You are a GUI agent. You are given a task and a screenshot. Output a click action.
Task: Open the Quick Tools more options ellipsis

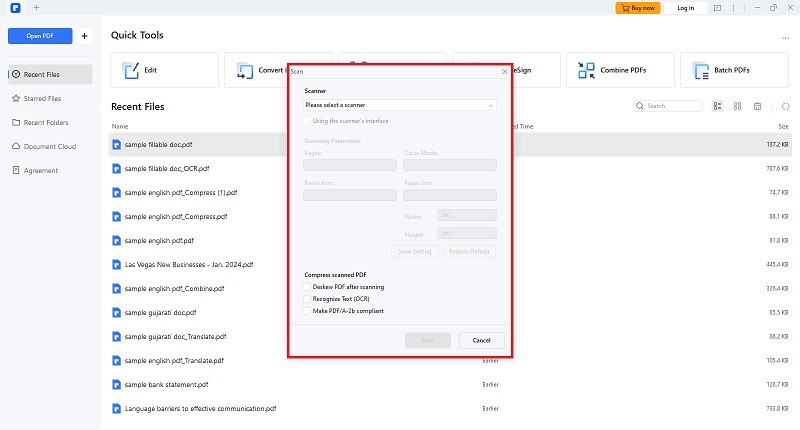pos(785,38)
